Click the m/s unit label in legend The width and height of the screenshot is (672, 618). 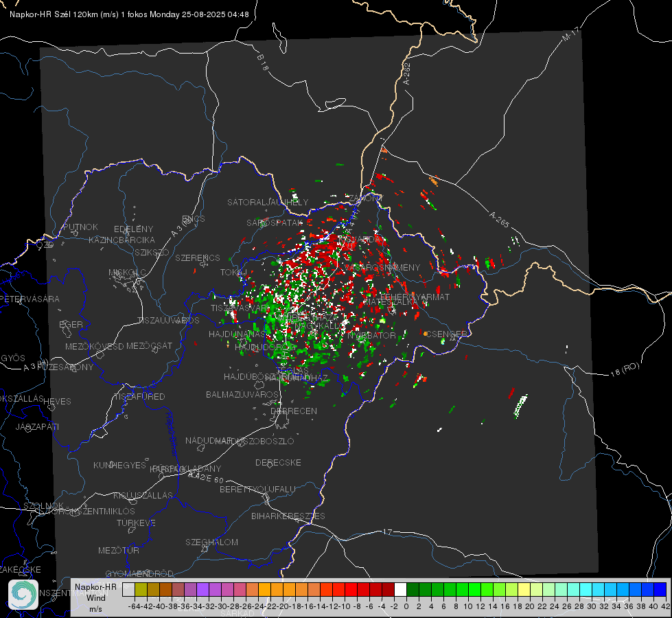[x=95, y=609]
